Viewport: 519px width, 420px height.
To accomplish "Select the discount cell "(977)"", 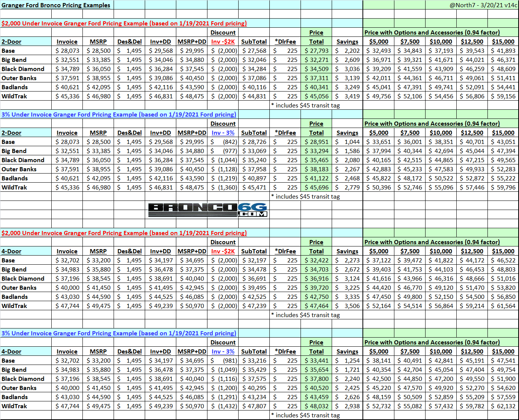I will (x=223, y=151).
